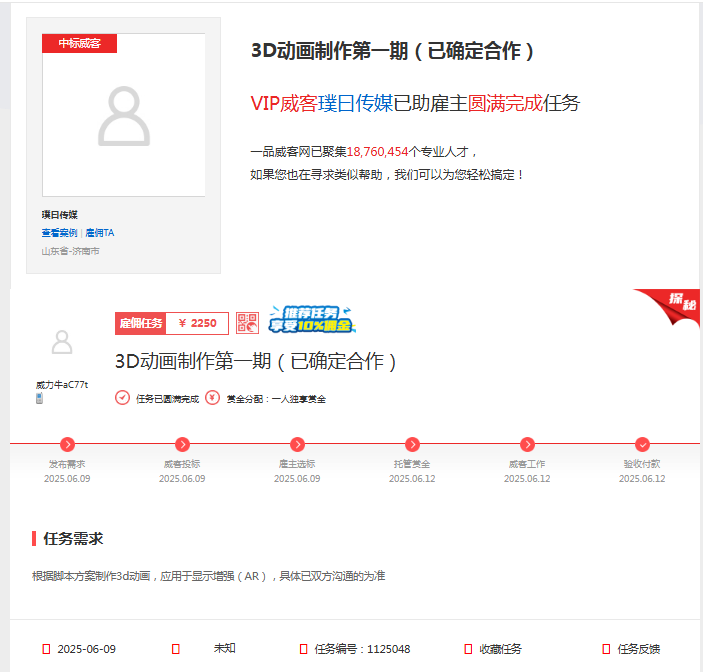Click the 雇佣TA link
703x672 pixels.
click(x=100, y=233)
